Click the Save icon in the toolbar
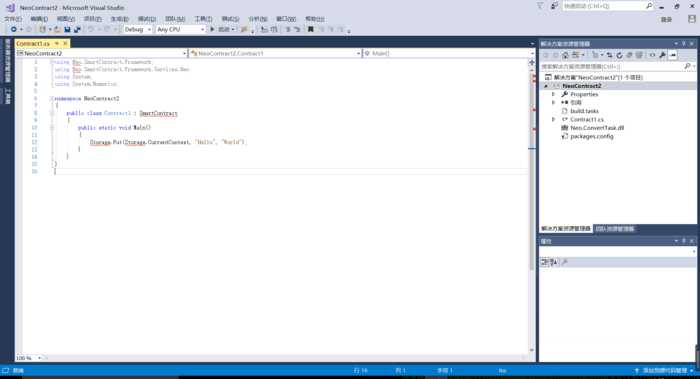 67,29
